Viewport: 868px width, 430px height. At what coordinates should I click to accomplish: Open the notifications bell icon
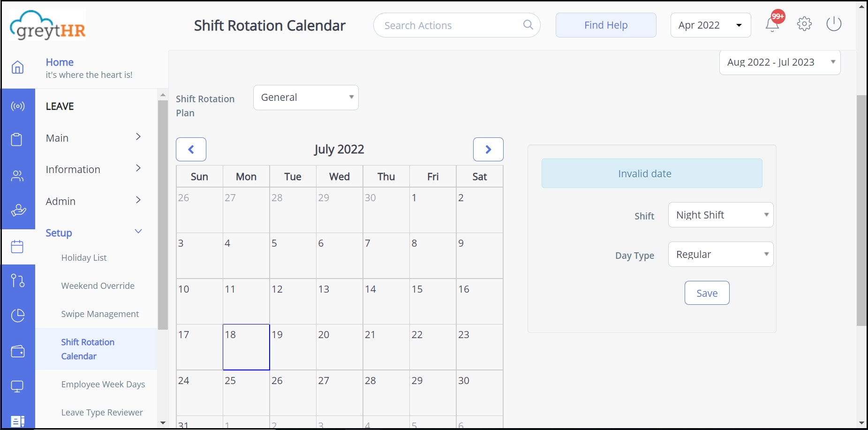(x=772, y=24)
